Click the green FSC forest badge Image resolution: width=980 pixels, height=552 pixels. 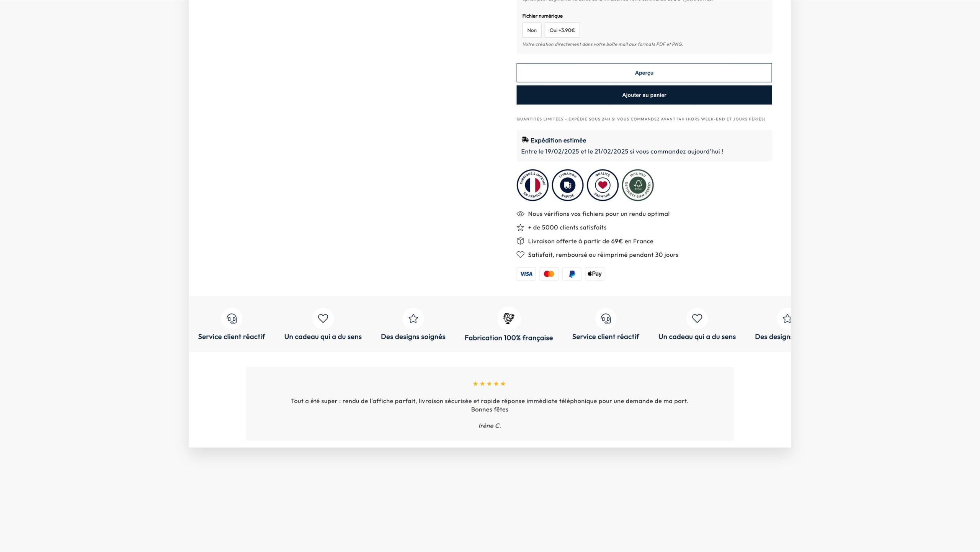(x=638, y=185)
